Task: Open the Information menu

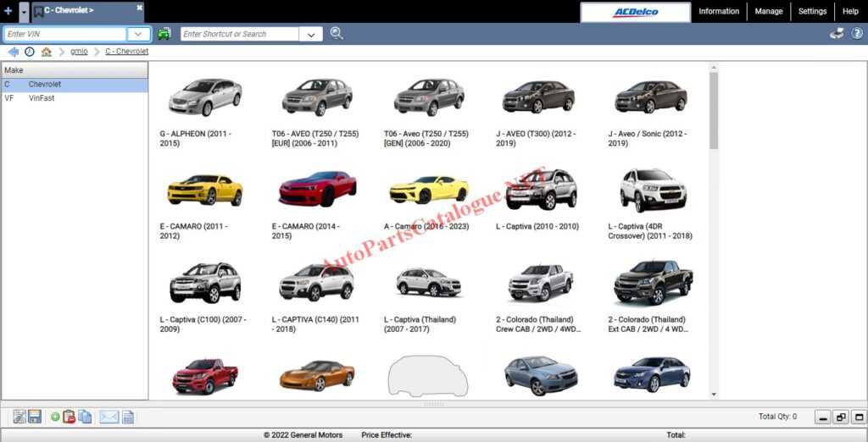Action: (719, 11)
